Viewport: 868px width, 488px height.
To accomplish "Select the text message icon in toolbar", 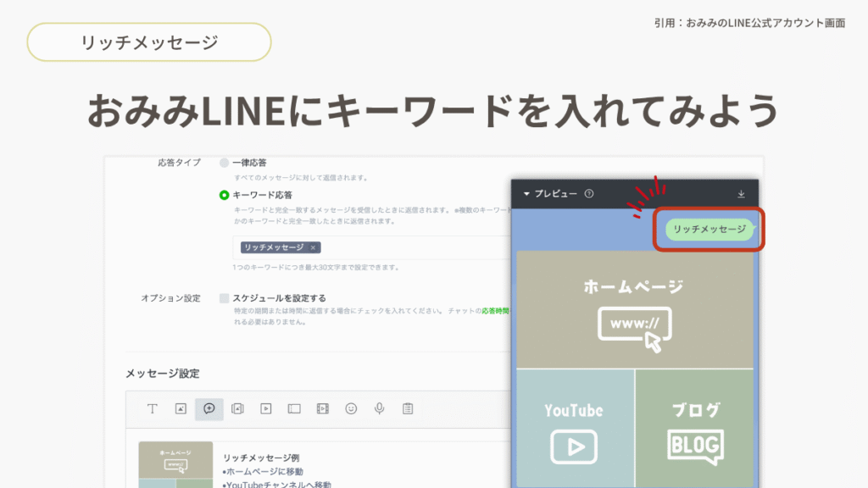I will (153, 408).
